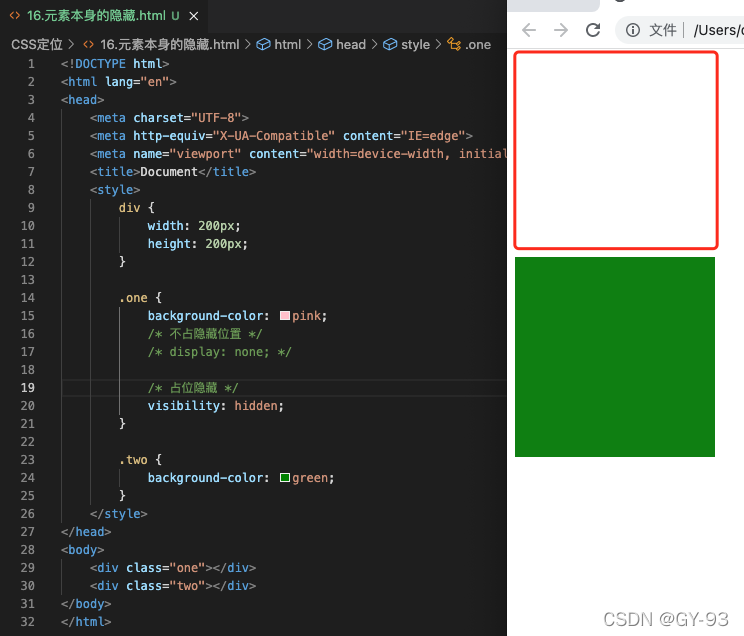Click the closing </style> tag
Screen dimensions: 744x636
pos(119,514)
